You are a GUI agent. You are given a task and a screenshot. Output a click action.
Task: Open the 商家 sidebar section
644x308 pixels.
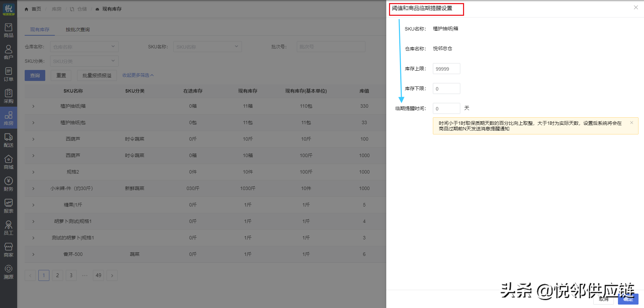9,250
